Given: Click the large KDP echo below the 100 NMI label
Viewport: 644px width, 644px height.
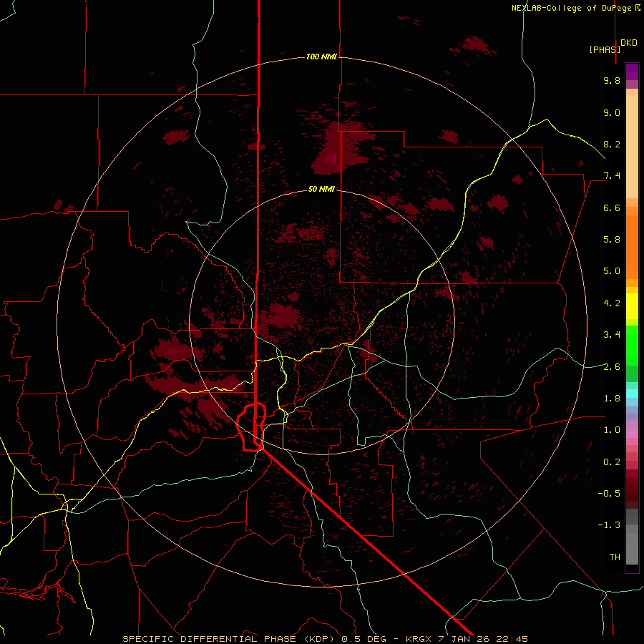Looking at the screenshot, I should click(x=341, y=148).
